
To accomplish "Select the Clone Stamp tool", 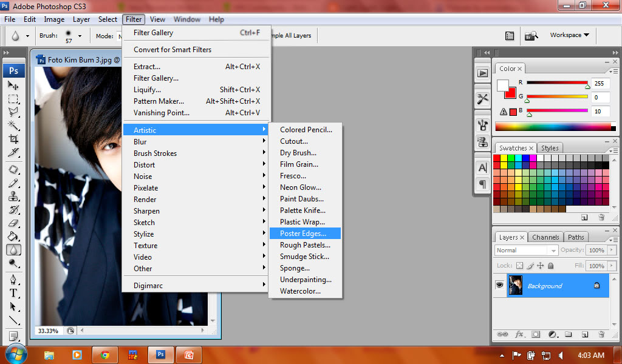I will click(x=13, y=197).
